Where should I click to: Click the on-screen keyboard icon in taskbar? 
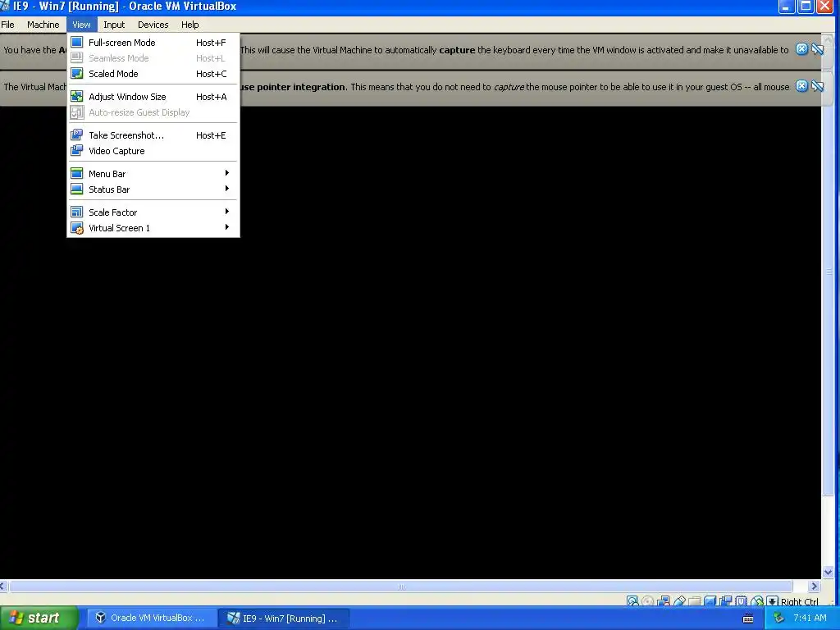coord(748,619)
